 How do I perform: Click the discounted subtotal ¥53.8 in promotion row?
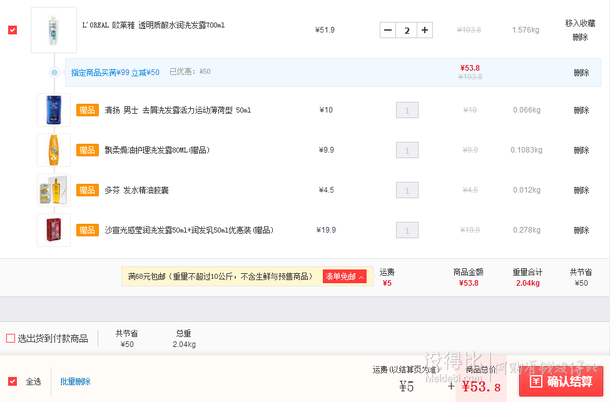(x=470, y=68)
